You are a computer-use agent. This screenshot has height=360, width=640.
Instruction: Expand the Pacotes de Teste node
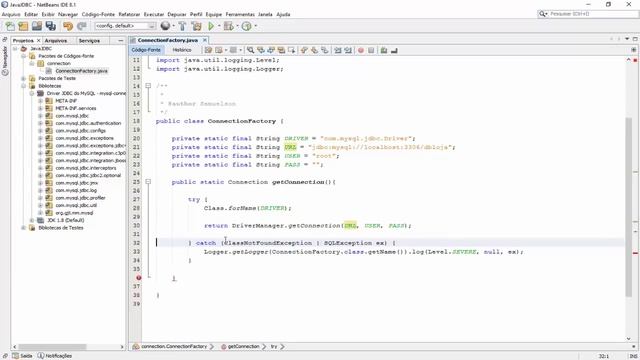coord(24,78)
